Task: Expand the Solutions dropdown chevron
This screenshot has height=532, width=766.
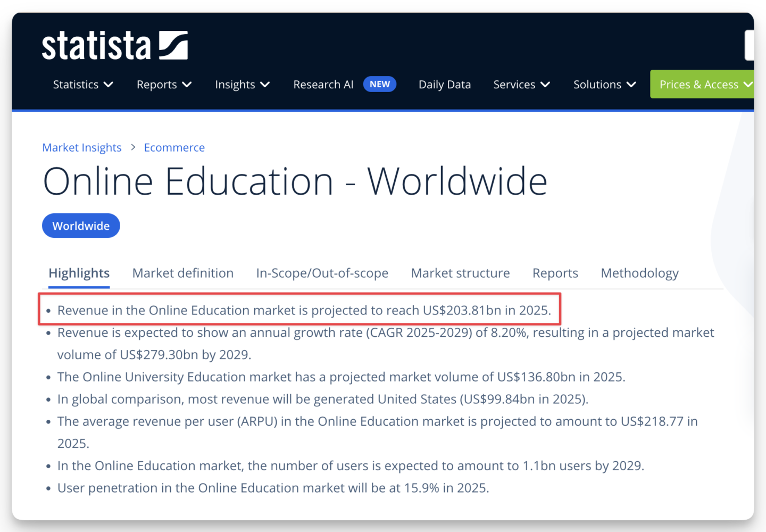Action: click(x=631, y=85)
